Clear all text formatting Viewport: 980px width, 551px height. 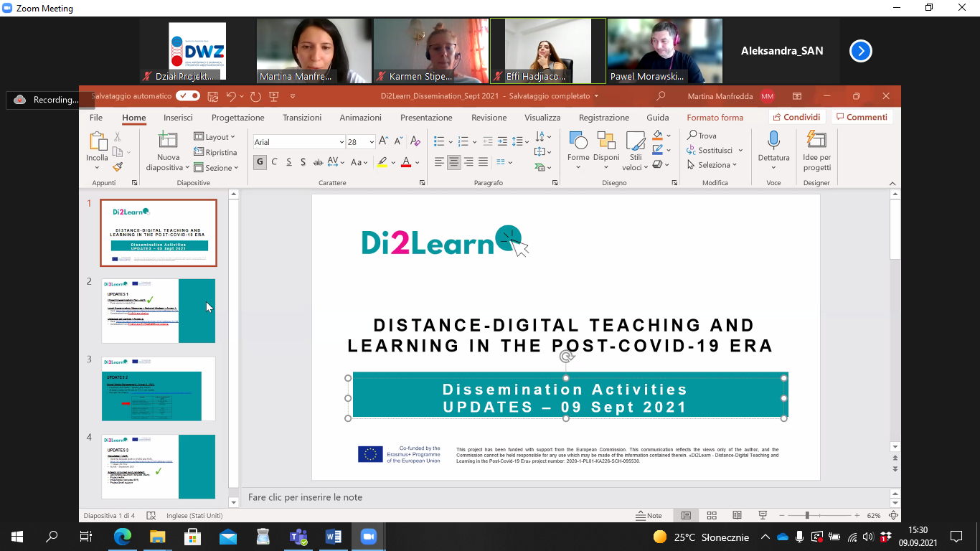click(x=415, y=141)
